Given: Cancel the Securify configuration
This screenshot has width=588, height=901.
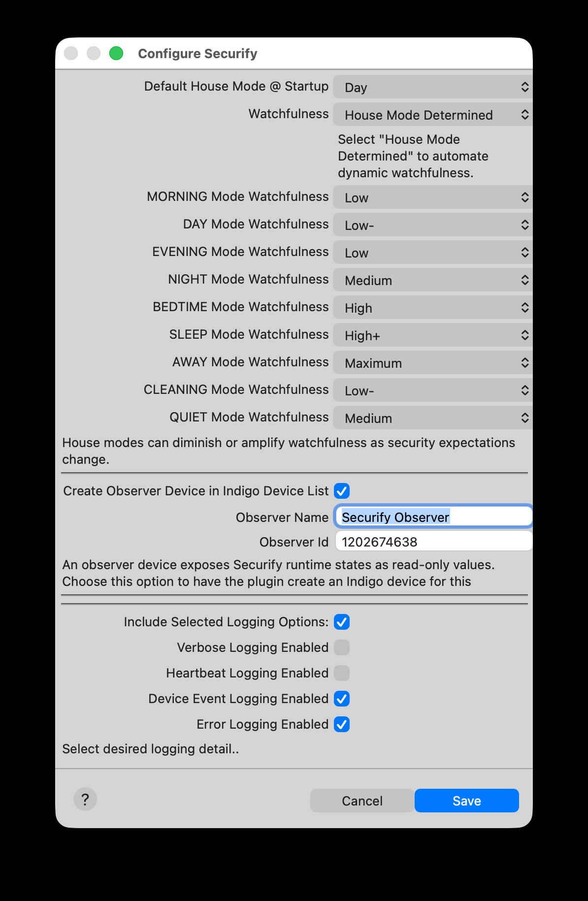Looking at the screenshot, I should tap(362, 801).
